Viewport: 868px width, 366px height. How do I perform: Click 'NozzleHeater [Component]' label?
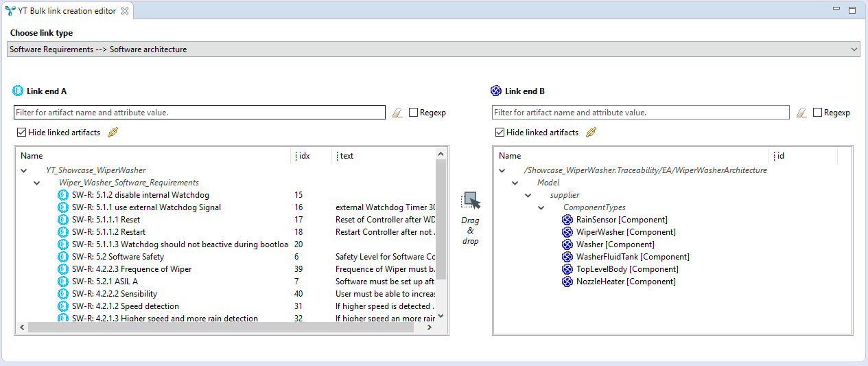click(626, 282)
